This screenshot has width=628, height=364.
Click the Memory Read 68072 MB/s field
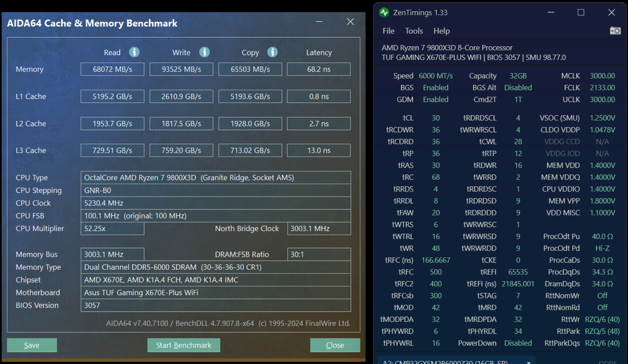point(112,69)
